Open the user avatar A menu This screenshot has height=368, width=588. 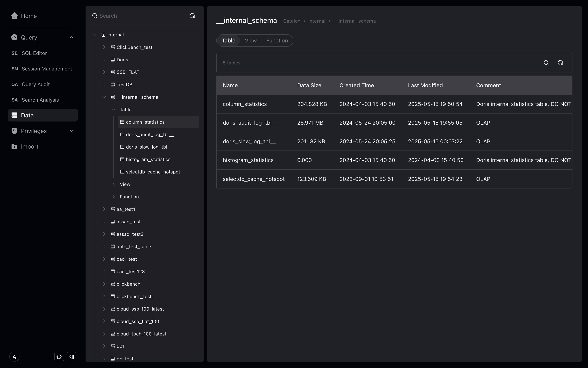click(14, 357)
